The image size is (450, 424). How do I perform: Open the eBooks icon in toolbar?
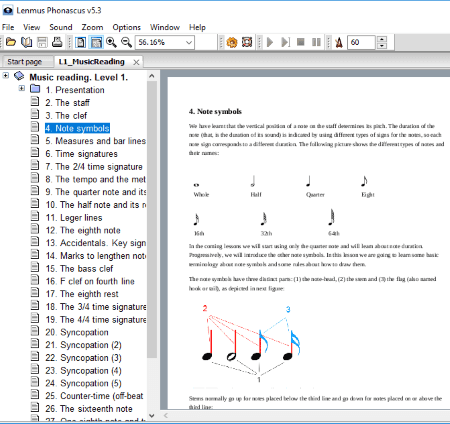[x=26, y=42]
